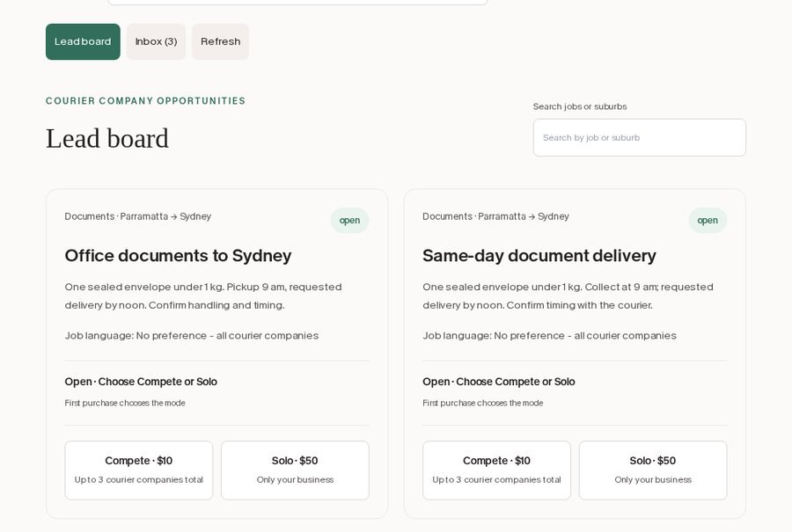Click the 'Collect at 9 am' description on Same-day card
792x532 pixels.
point(568,295)
